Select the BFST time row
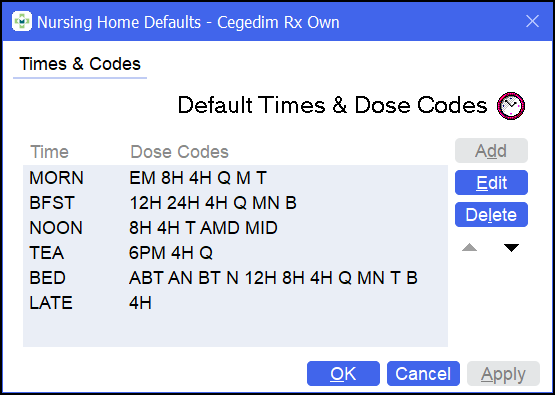The image size is (555, 395). 235,203
